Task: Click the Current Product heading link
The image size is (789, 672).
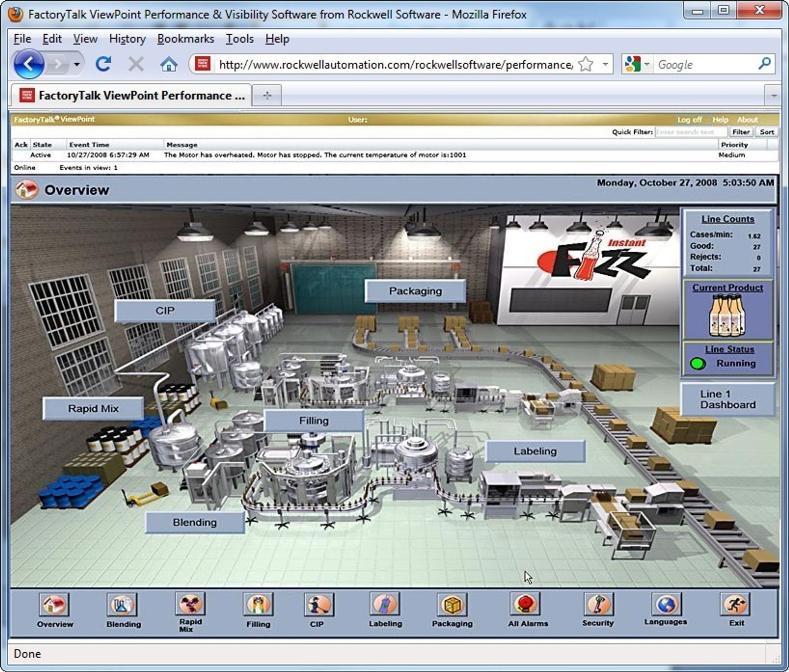Action: coord(727,287)
